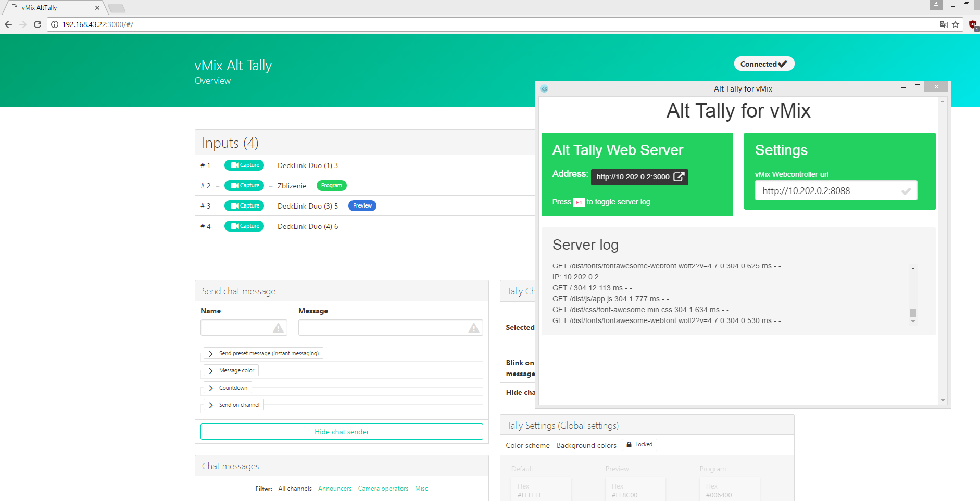Go back using the browser back arrow

click(8, 24)
